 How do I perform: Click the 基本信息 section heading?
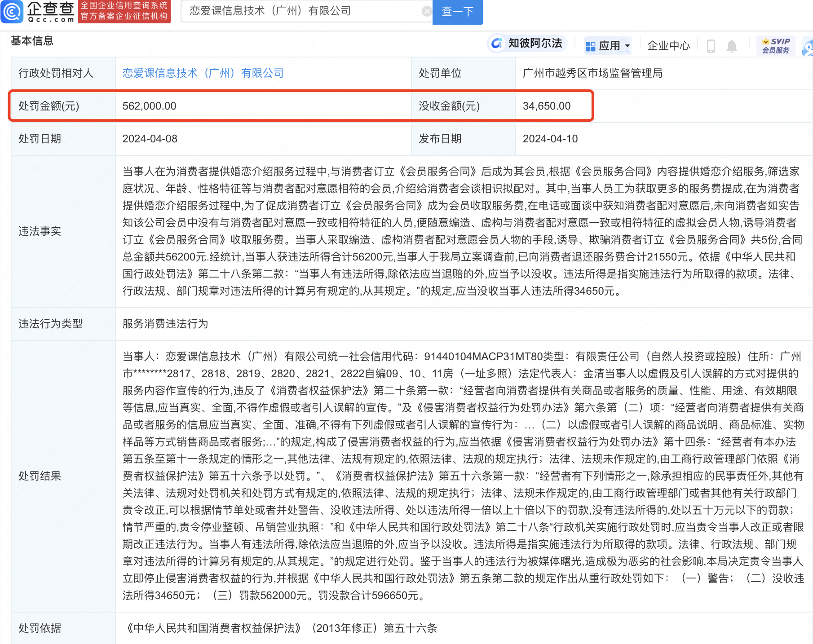click(x=32, y=41)
